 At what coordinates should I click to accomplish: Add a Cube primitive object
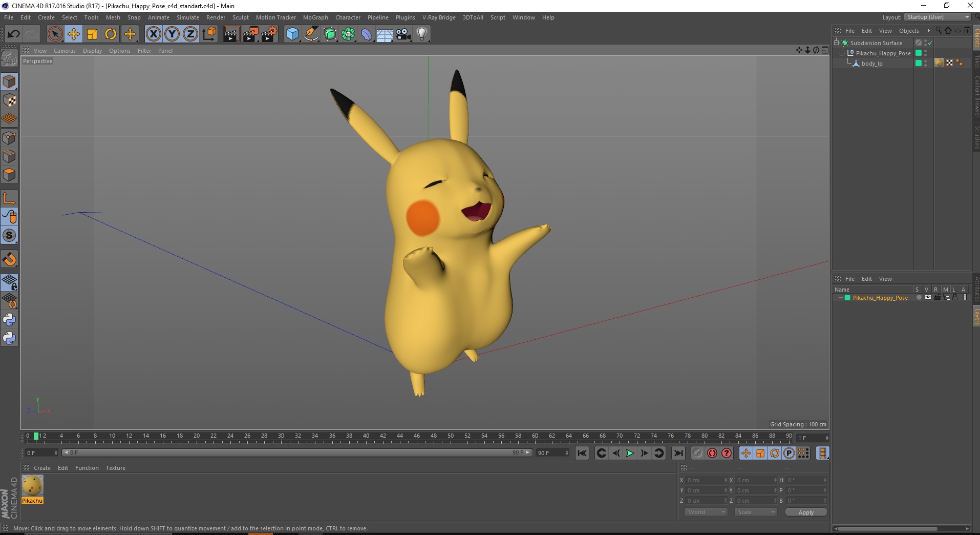pyautogui.click(x=292, y=34)
